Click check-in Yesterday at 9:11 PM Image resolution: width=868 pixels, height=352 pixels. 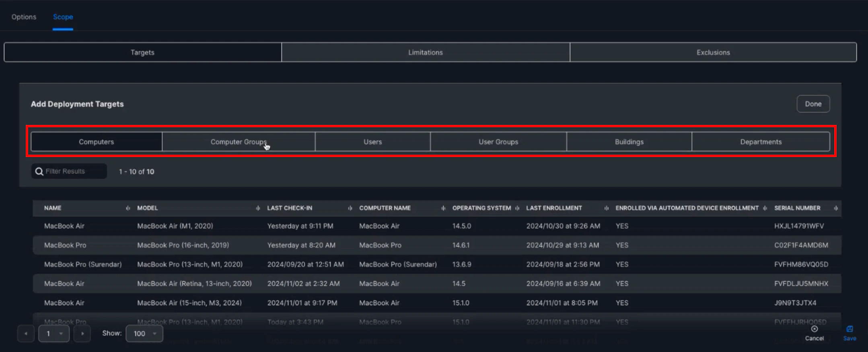click(x=300, y=226)
